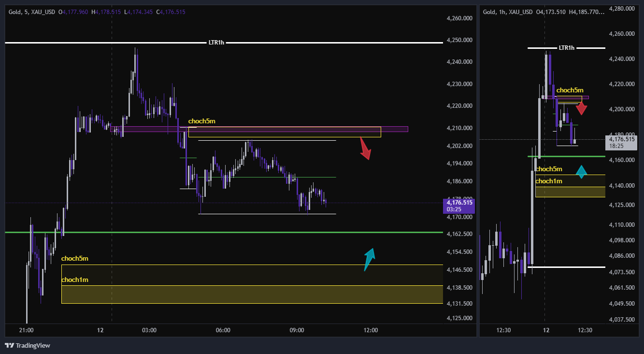
Task: Click the 4,200.000 price axis label
Action: 621,109
